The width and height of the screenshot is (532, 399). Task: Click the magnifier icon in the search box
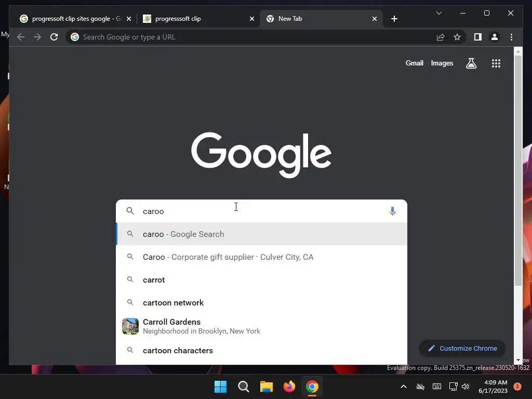click(130, 211)
